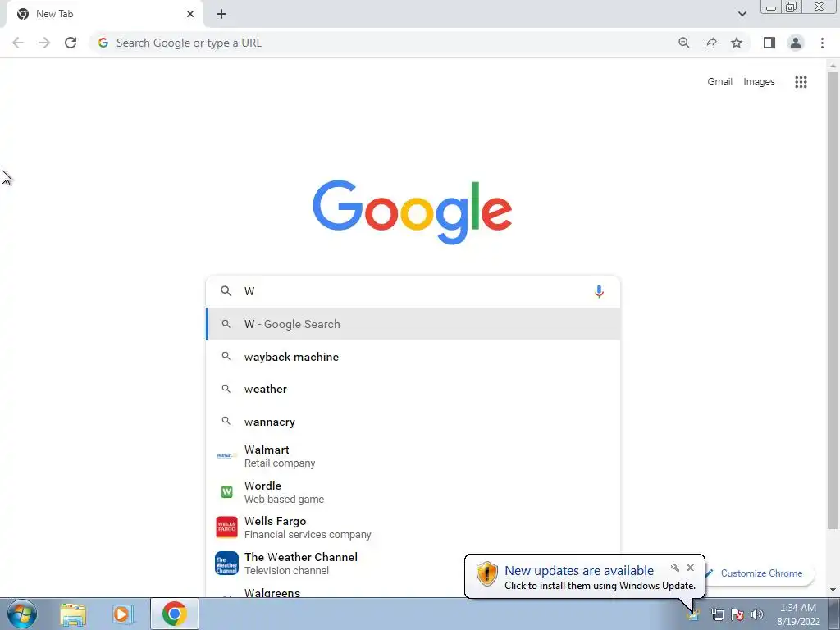Close the New Tab tab
Screen dimensions: 840x630
click(190, 14)
